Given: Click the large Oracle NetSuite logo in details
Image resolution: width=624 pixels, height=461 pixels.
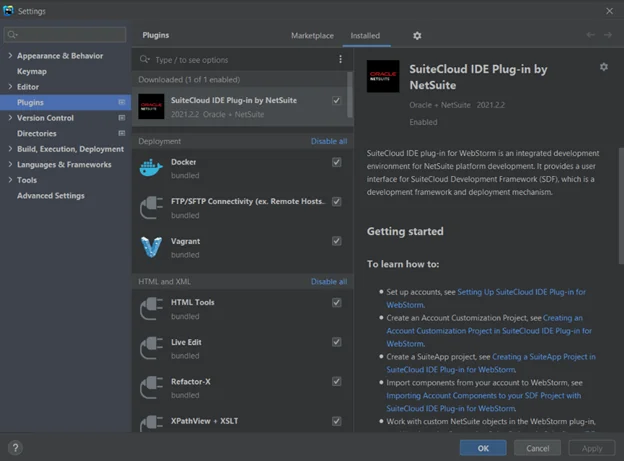Looking at the screenshot, I should tap(383, 76).
